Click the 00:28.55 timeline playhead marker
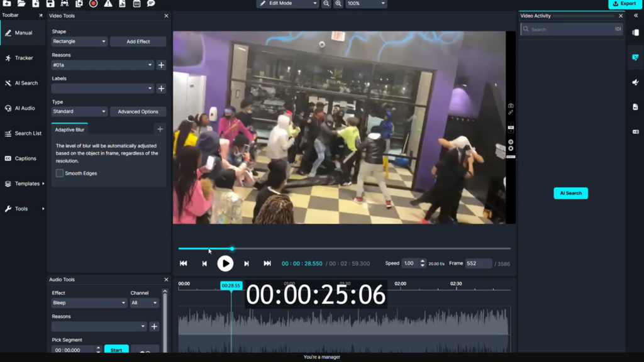644x362 pixels. pyautogui.click(x=231, y=286)
